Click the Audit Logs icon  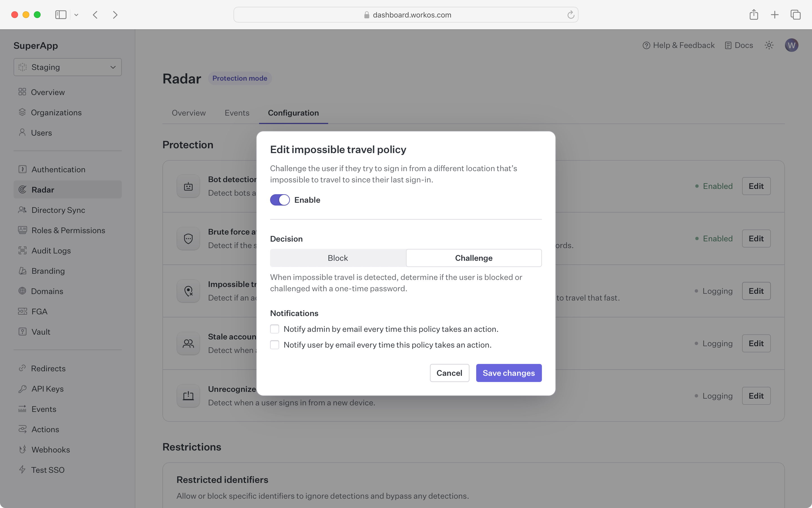click(x=23, y=250)
